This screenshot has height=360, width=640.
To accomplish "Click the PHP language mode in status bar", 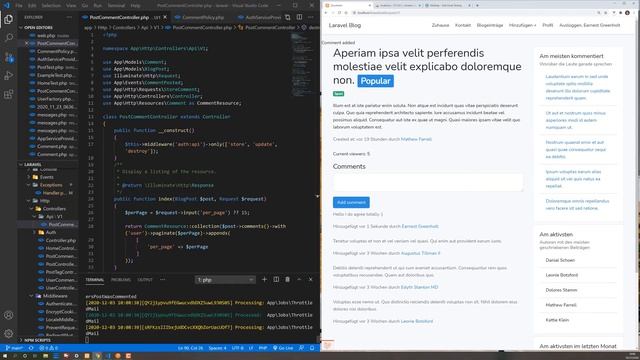I will [x=263, y=348].
